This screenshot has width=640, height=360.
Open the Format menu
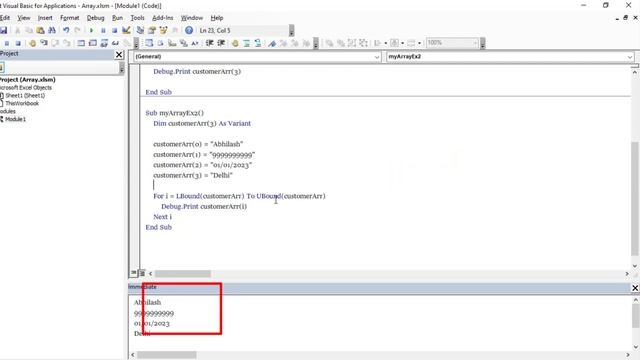point(70,18)
